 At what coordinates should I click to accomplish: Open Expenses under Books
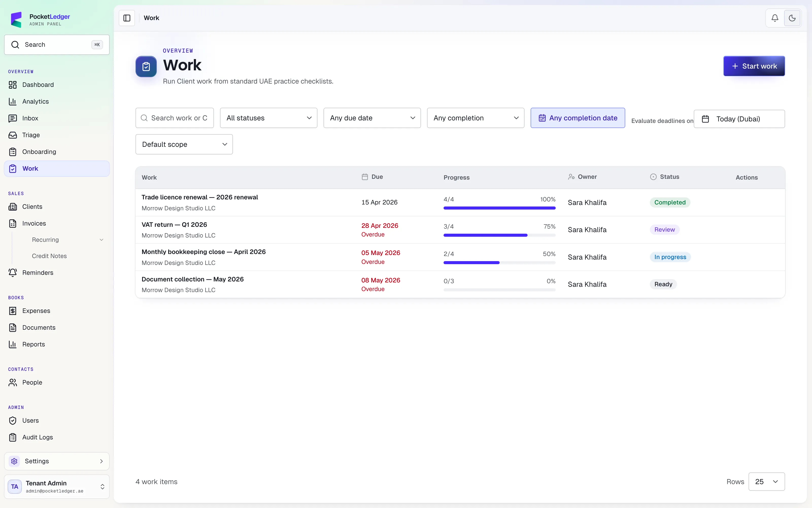(57, 311)
